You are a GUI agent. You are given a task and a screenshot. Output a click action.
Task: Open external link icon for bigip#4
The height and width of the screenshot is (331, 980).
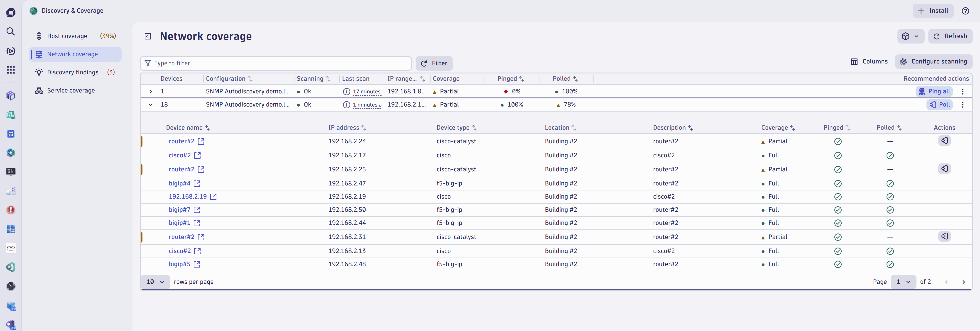point(197,184)
